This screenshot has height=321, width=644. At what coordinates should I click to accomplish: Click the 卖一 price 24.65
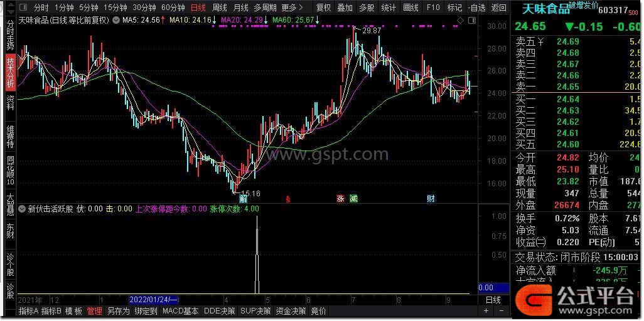click(x=568, y=87)
